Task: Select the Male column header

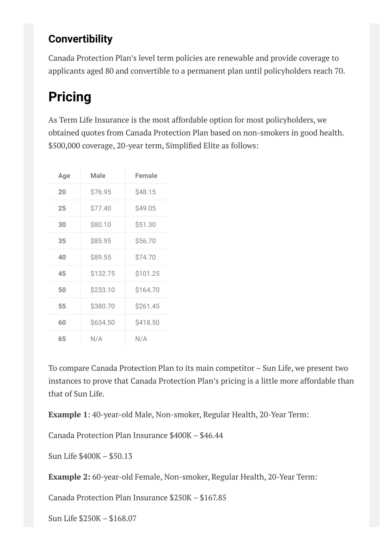Action: coord(98,176)
